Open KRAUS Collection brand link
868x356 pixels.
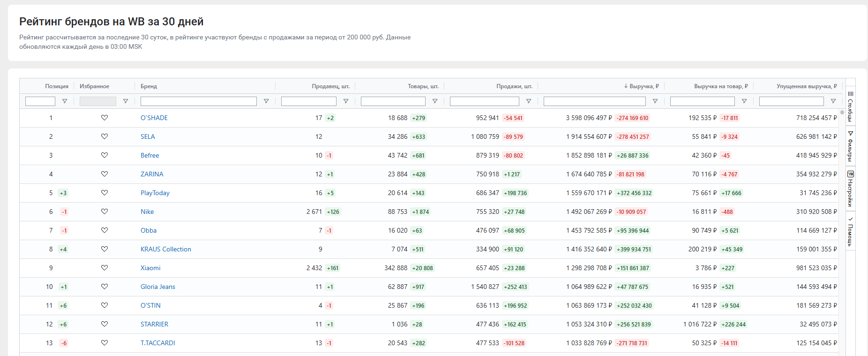(x=166, y=249)
